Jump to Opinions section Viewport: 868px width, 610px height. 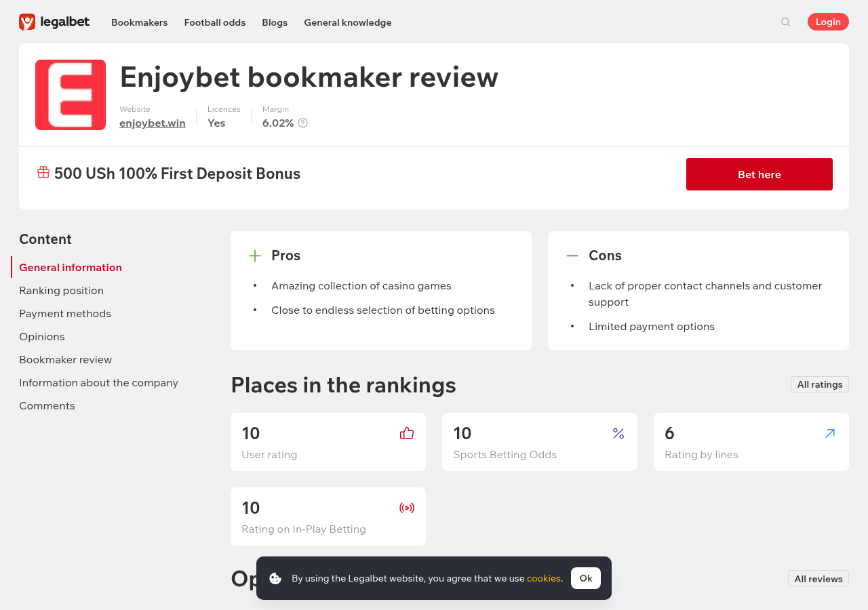42,336
